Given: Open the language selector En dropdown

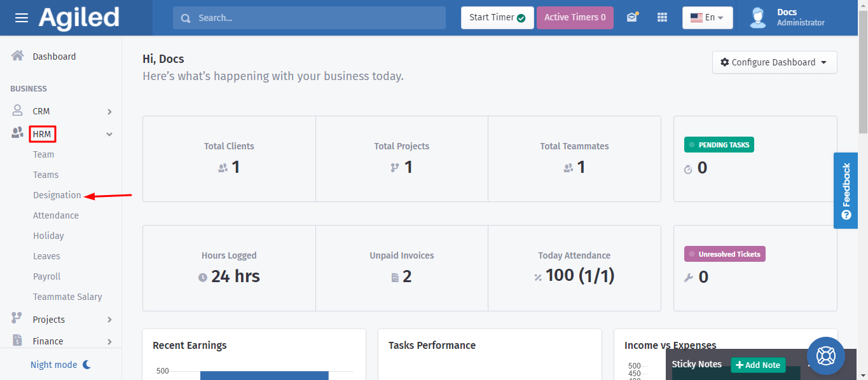Looking at the screenshot, I should pyautogui.click(x=707, y=18).
